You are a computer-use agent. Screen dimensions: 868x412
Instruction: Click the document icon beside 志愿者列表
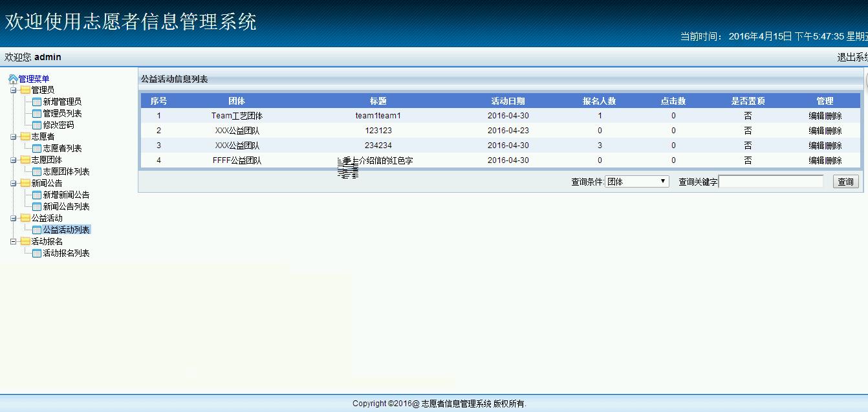point(36,148)
